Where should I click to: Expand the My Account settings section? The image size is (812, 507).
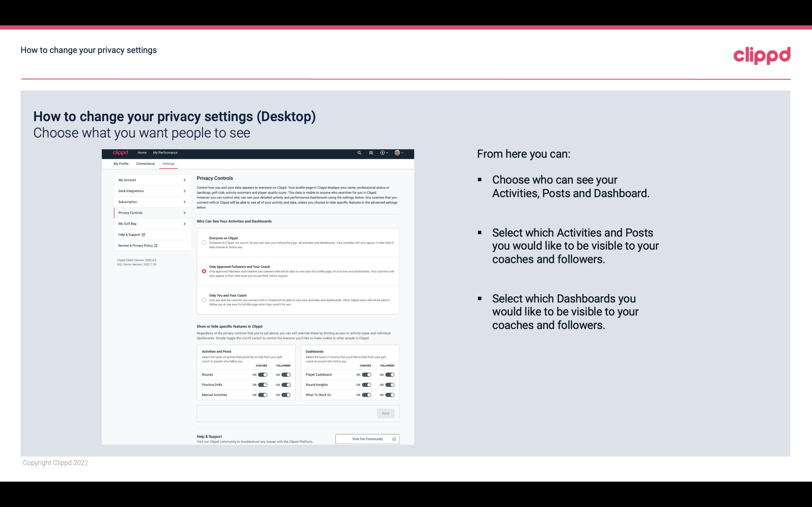click(x=150, y=180)
